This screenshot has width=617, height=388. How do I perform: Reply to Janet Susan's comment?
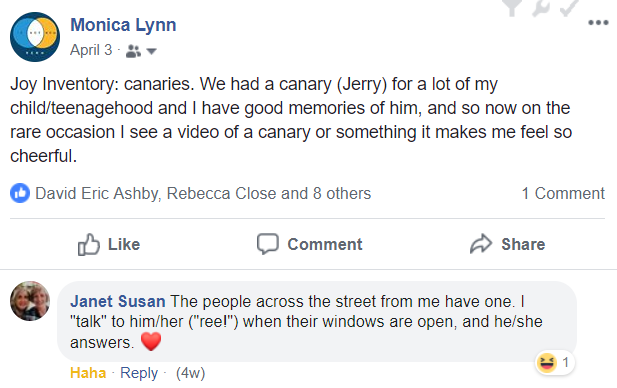[x=139, y=373]
